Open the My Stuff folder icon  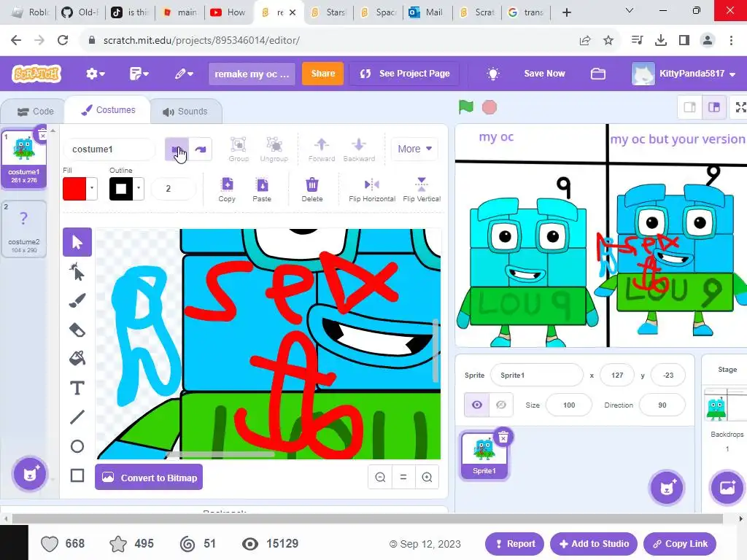click(x=598, y=74)
